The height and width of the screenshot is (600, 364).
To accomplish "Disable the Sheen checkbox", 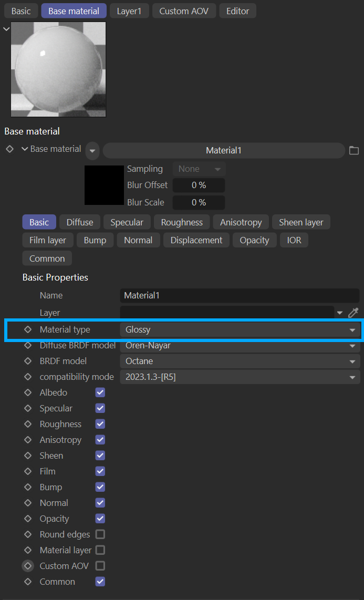I will pyautogui.click(x=100, y=456).
